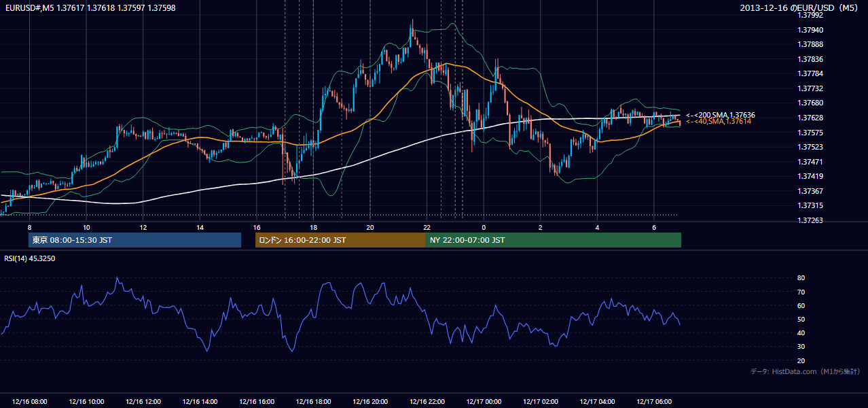
Task: Click price axis value 1.37523
Action: point(811,147)
